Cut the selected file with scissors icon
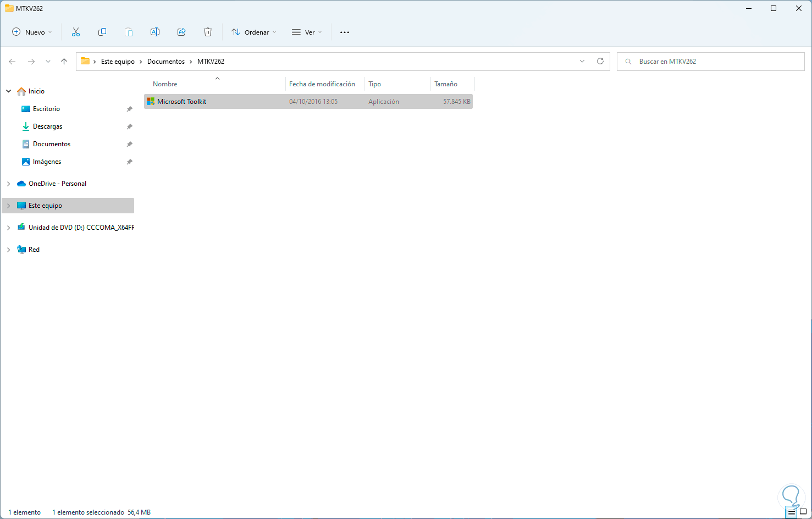The image size is (812, 519). point(76,32)
